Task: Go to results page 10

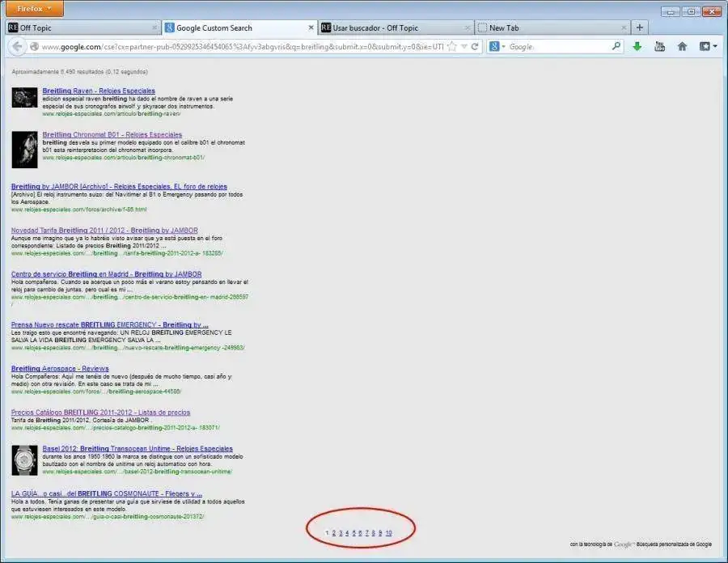Action: tap(388, 533)
